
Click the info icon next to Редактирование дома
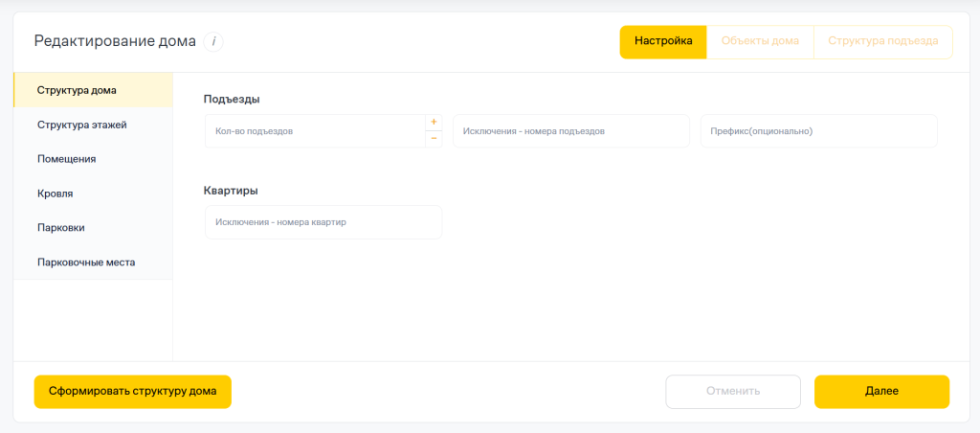(x=213, y=42)
